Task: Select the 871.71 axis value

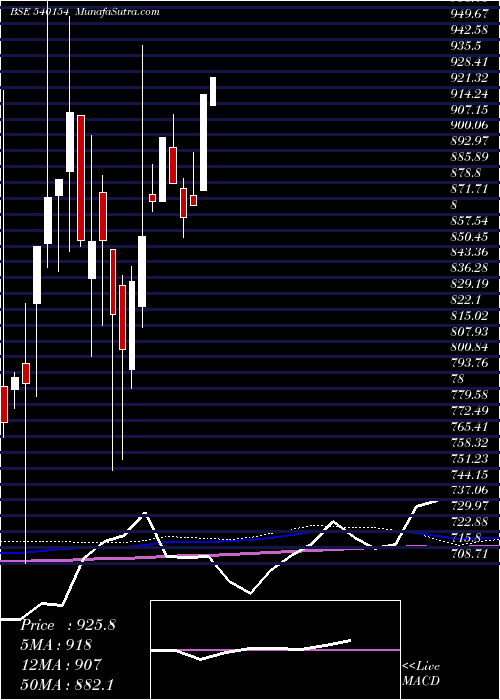Action: coord(469,189)
